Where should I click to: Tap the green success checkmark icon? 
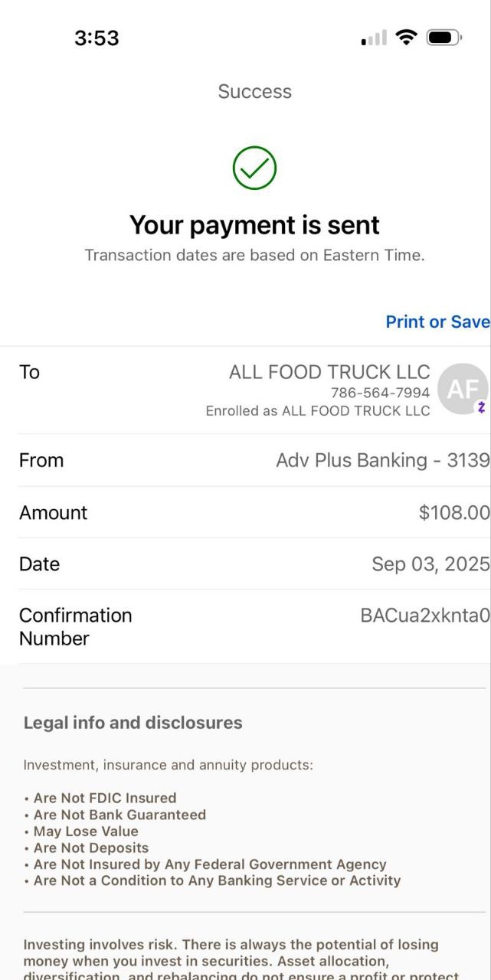(x=254, y=168)
